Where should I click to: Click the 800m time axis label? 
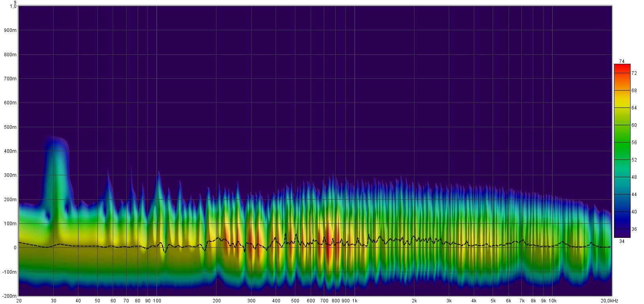tap(11, 55)
